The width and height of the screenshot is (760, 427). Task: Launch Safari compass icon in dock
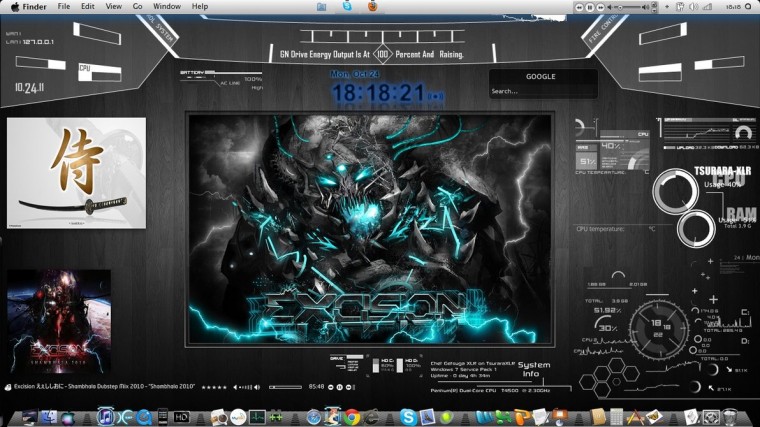pyautogui.click(x=314, y=417)
